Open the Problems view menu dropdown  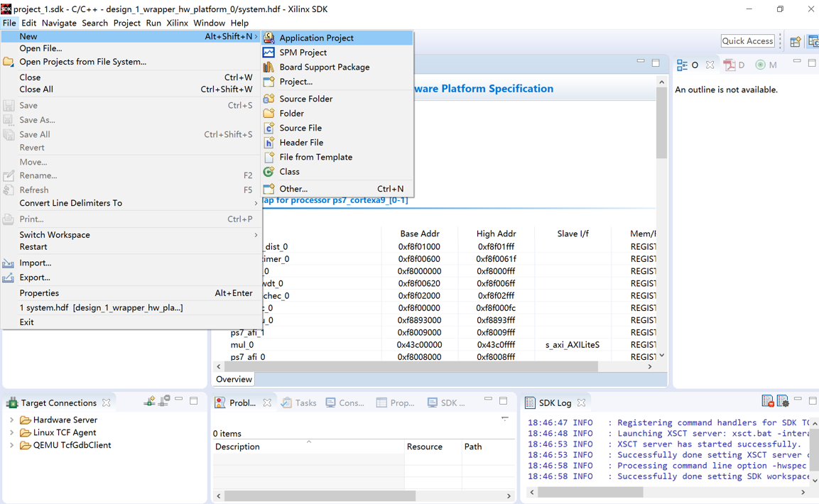pyautogui.click(x=505, y=418)
